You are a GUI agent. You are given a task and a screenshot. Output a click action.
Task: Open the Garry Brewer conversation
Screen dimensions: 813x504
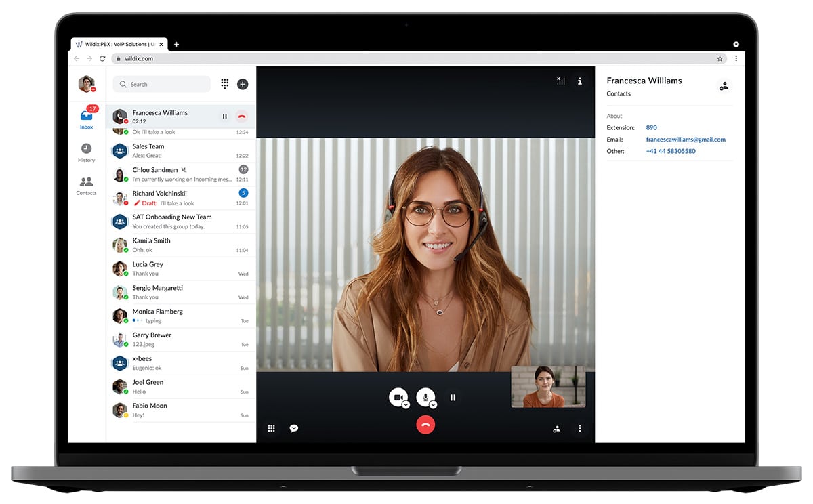[x=181, y=339]
